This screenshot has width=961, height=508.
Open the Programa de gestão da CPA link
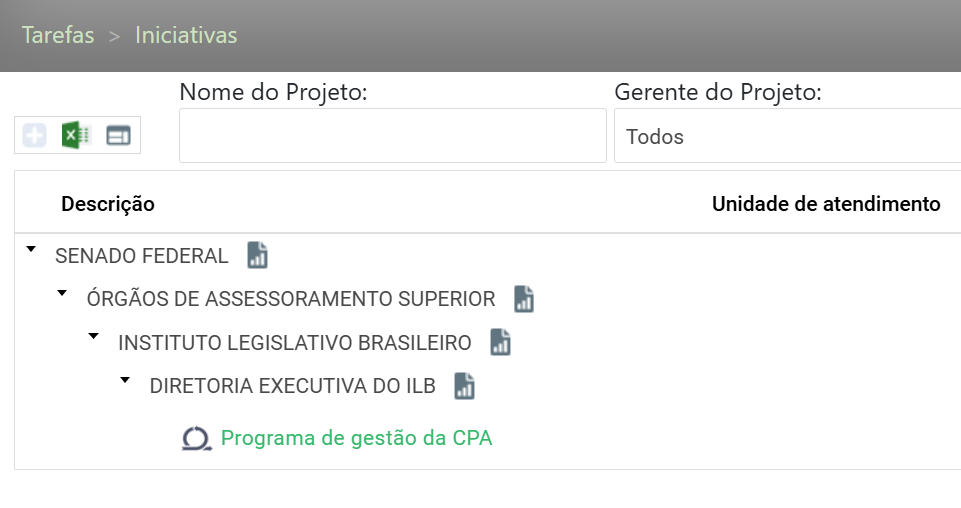(356, 438)
